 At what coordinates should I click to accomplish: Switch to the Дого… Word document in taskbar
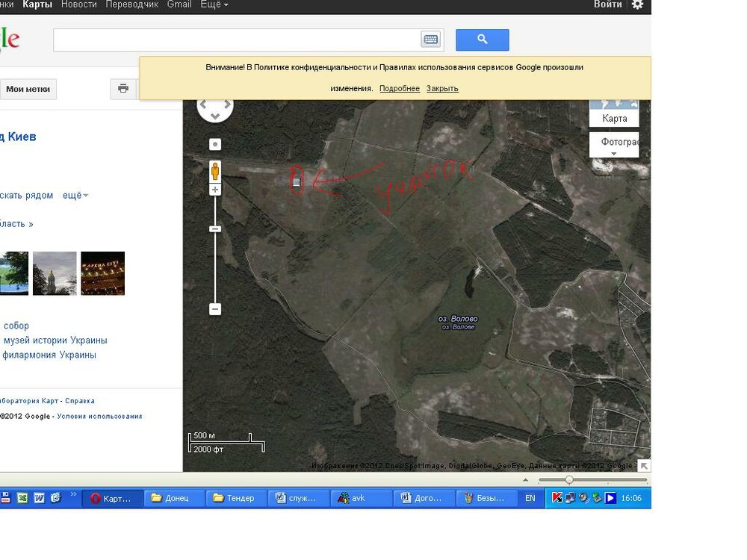[x=423, y=498]
